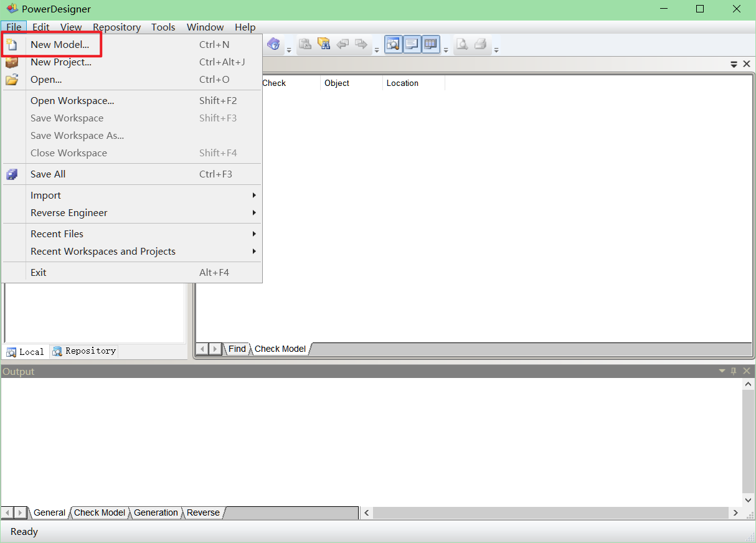Close the result list pane
The height and width of the screenshot is (543, 756).
[x=747, y=64]
